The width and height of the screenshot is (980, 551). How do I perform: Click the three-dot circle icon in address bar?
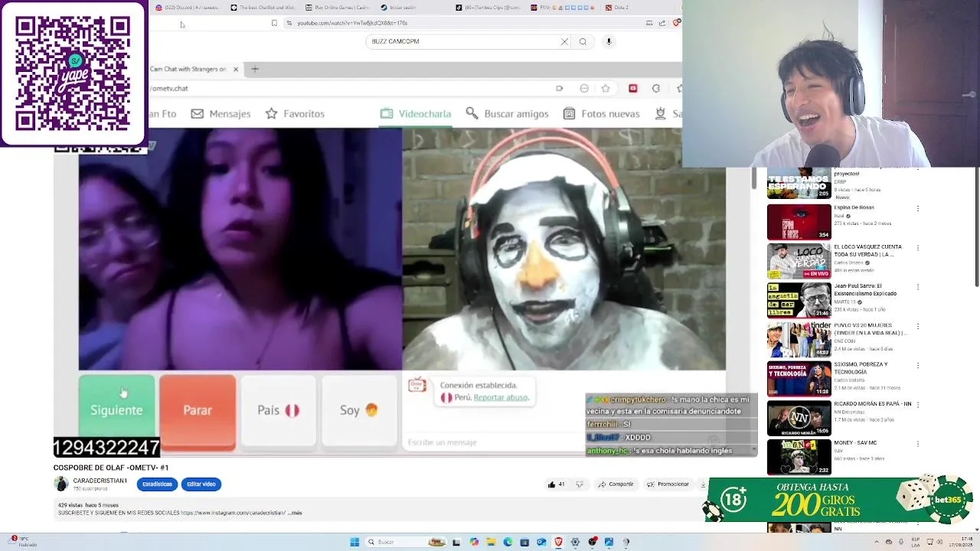(584, 88)
